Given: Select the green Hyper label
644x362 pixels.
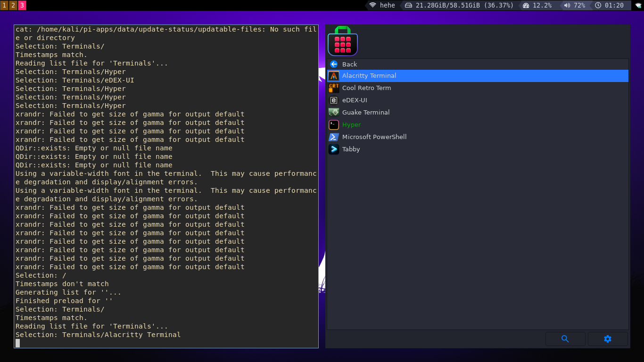Looking at the screenshot, I should point(351,125).
